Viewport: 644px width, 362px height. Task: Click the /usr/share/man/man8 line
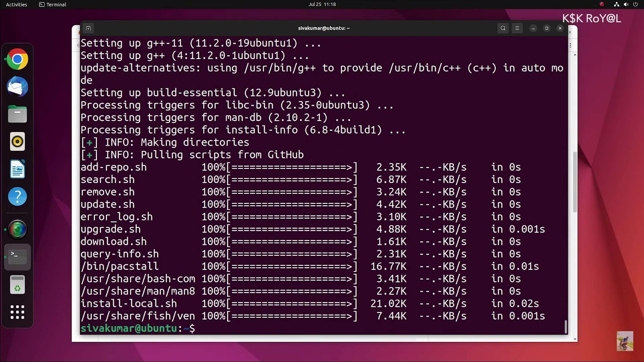[301, 291]
